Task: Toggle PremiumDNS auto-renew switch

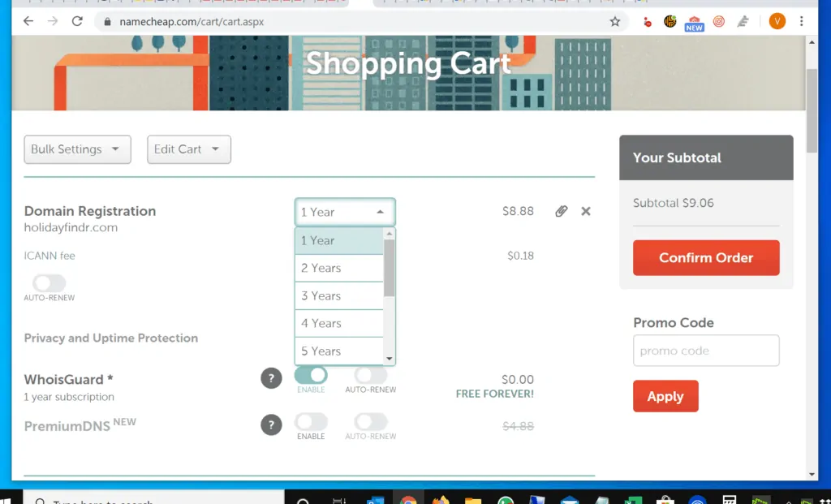Action: pos(370,422)
